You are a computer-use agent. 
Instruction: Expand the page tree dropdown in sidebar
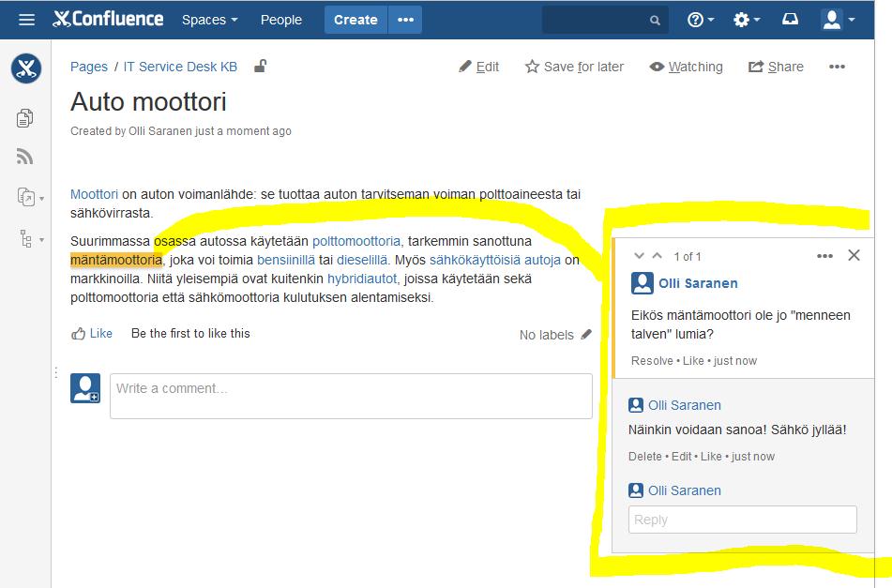(x=31, y=239)
